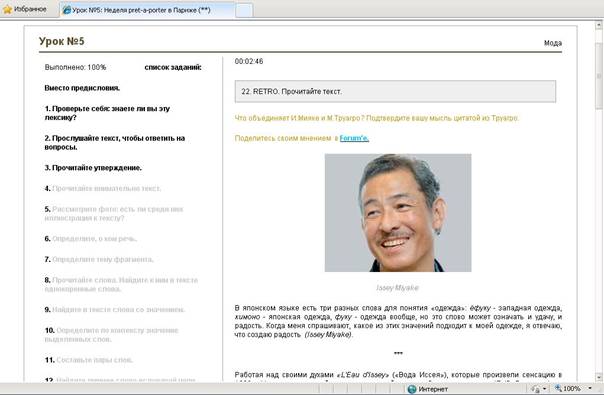Click the security lock icon in status bar
Image resolution: width=604 pixels, height=395 pixels.
coord(535,389)
